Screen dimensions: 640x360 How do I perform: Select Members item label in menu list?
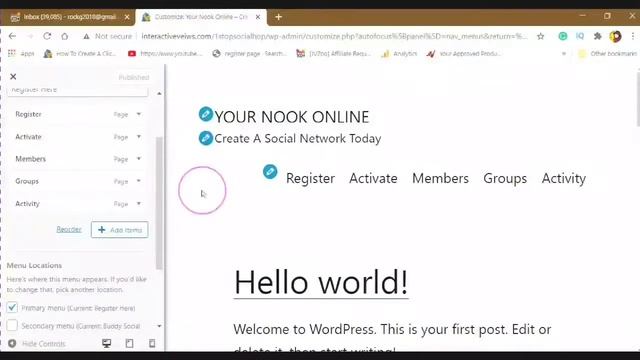pos(31,159)
